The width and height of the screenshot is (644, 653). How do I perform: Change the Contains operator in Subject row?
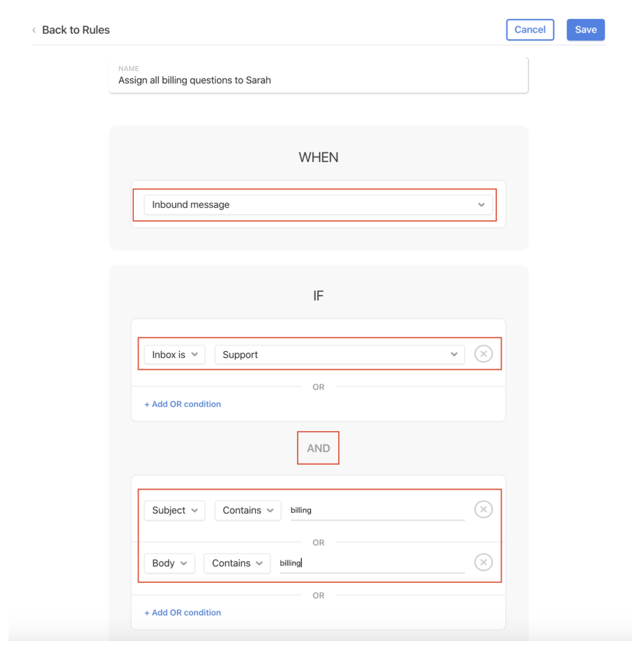click(248, 510)
